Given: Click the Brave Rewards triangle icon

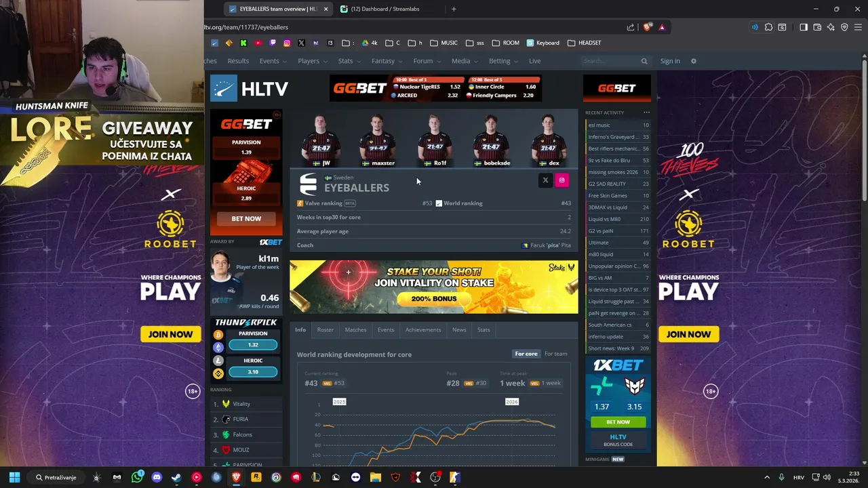Looking at the screenshot, I should (662, 27).
